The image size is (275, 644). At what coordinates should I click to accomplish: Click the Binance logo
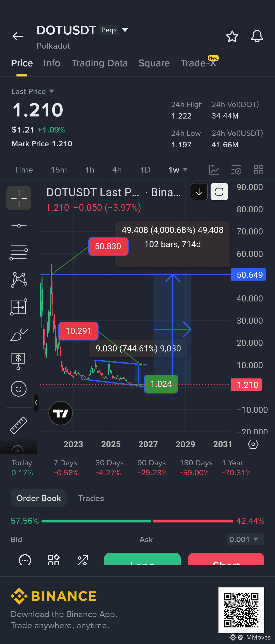pyautogui.click(x=54, y=596)
